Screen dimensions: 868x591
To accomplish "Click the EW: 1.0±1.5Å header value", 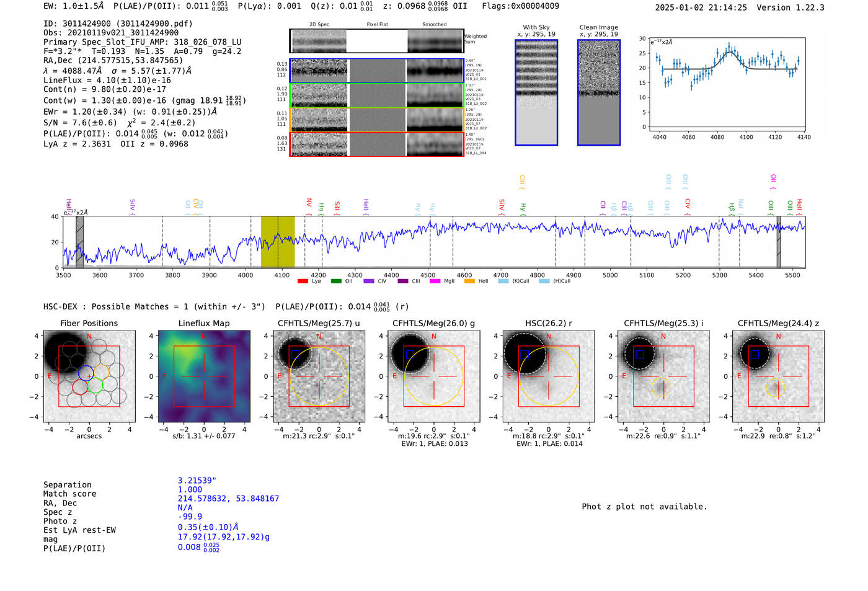I will click(x=74, y=6).
